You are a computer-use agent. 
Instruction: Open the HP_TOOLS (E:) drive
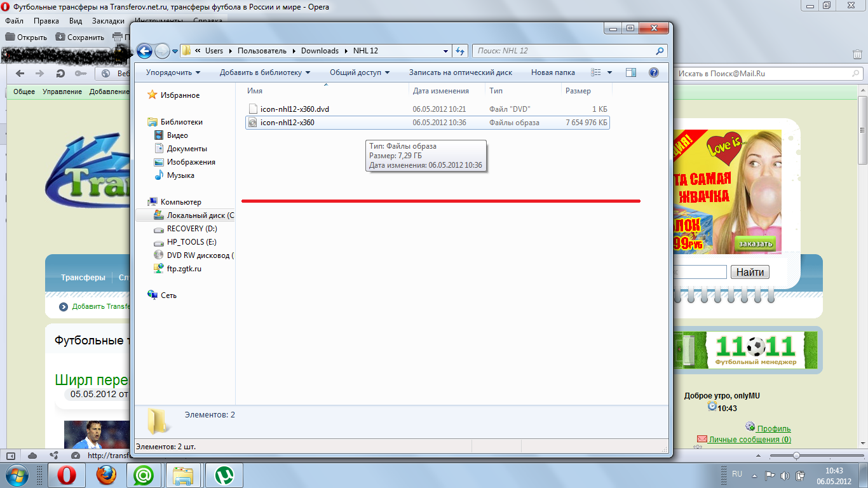(191, 242)
